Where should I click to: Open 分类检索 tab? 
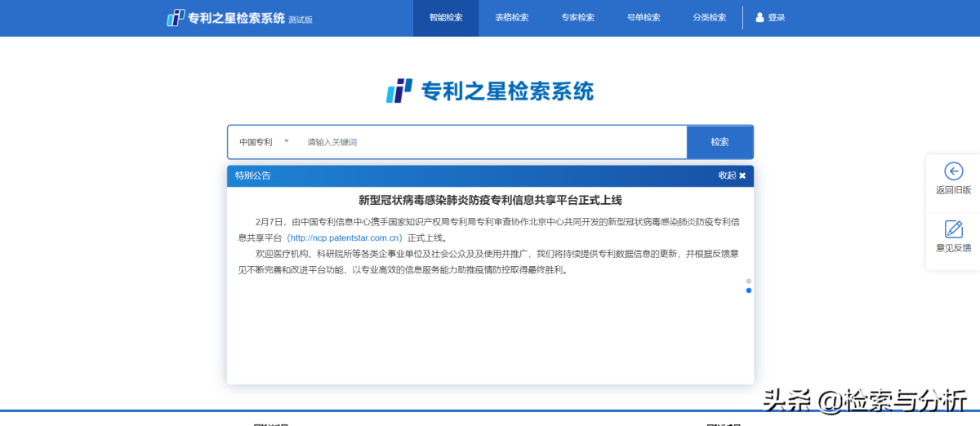pos(710,18)
